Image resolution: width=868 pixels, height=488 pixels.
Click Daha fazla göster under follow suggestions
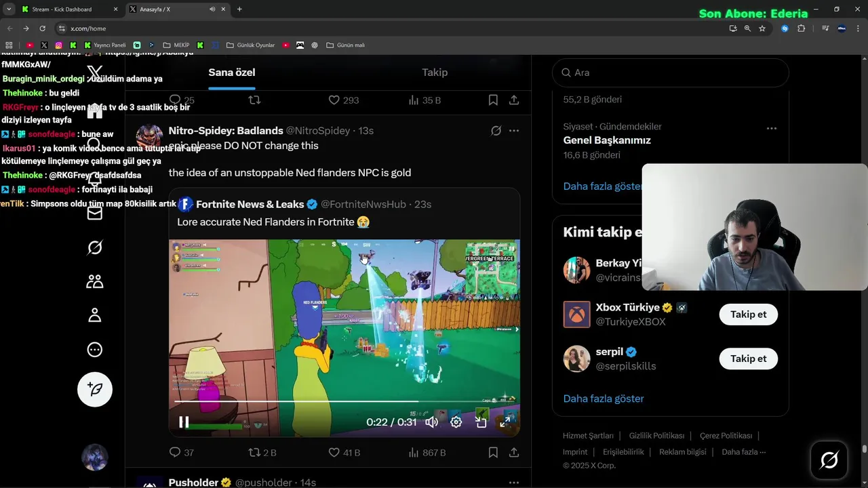(604, 399)
